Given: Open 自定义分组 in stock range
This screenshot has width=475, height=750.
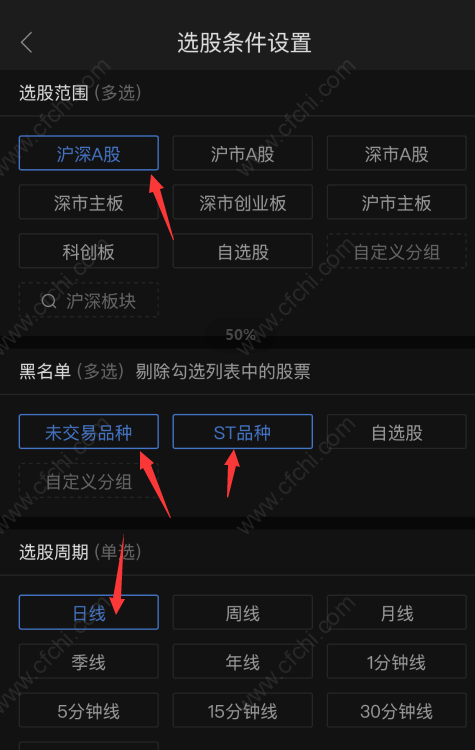Looking at the screenshot, I should (x=397, y=251).
